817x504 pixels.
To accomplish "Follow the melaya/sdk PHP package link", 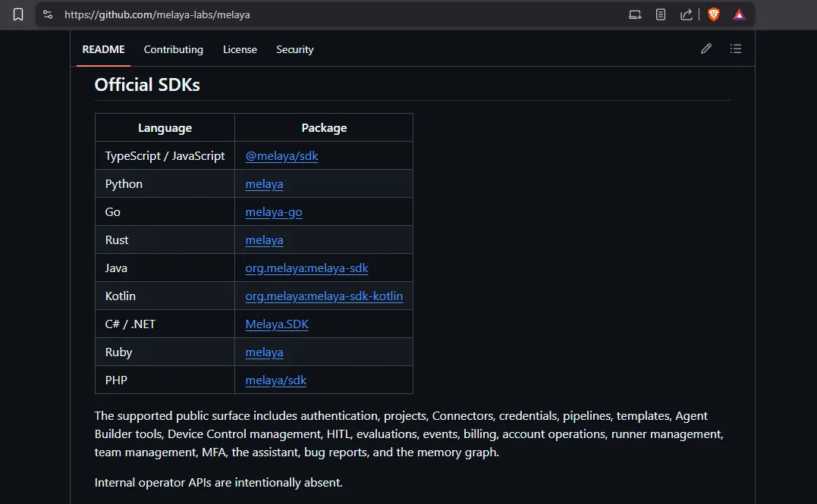I will click(x=275, y=380).
